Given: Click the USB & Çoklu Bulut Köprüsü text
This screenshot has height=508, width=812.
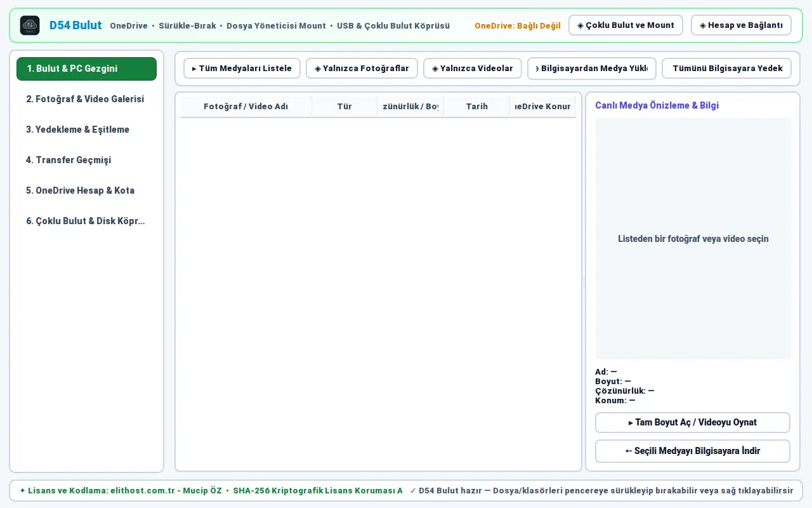Looking at the screenshot, I should click(393, 26).
